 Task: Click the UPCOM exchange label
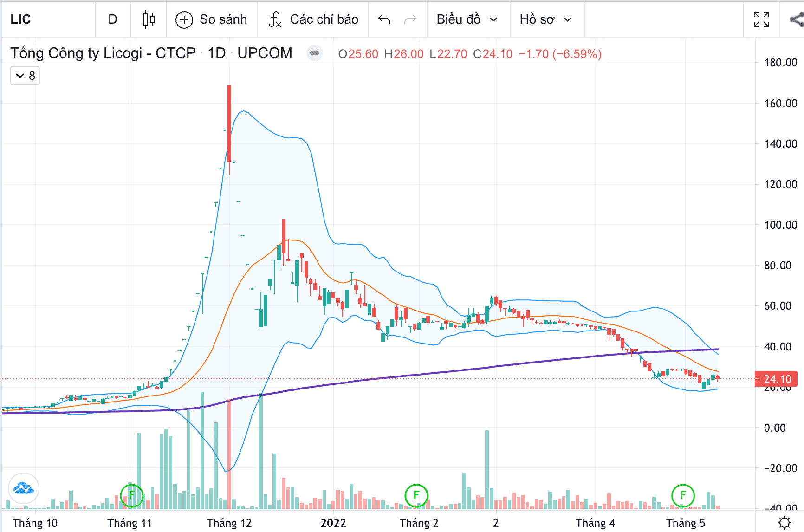coord(265,53)
